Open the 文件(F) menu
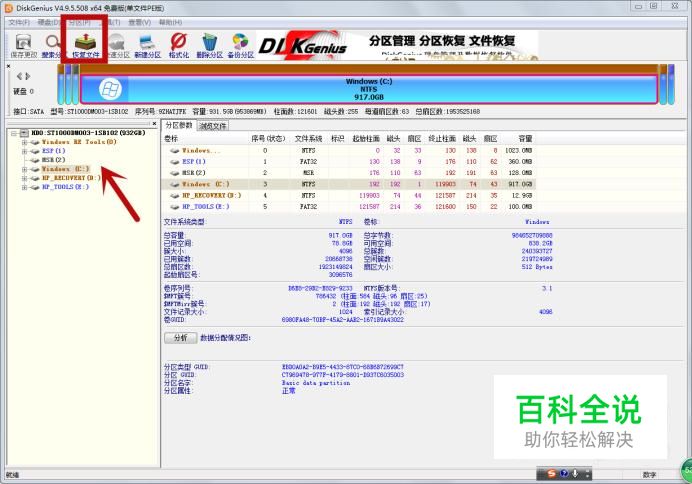692x484 pixels. point(19,22)
